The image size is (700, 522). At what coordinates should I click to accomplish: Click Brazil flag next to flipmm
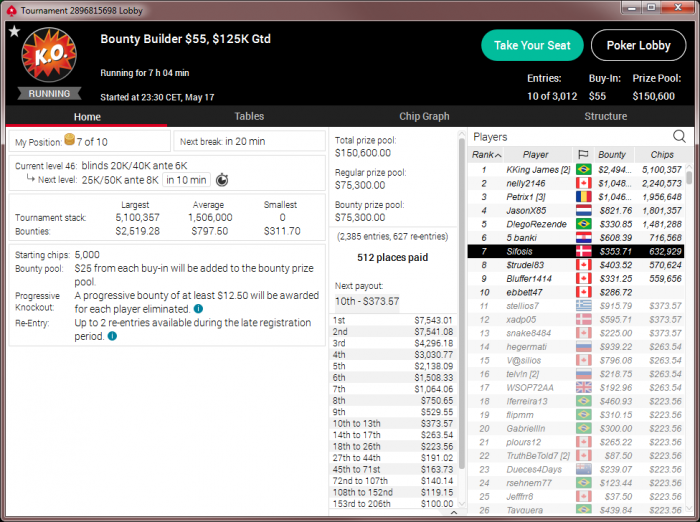tap(583, 415)
